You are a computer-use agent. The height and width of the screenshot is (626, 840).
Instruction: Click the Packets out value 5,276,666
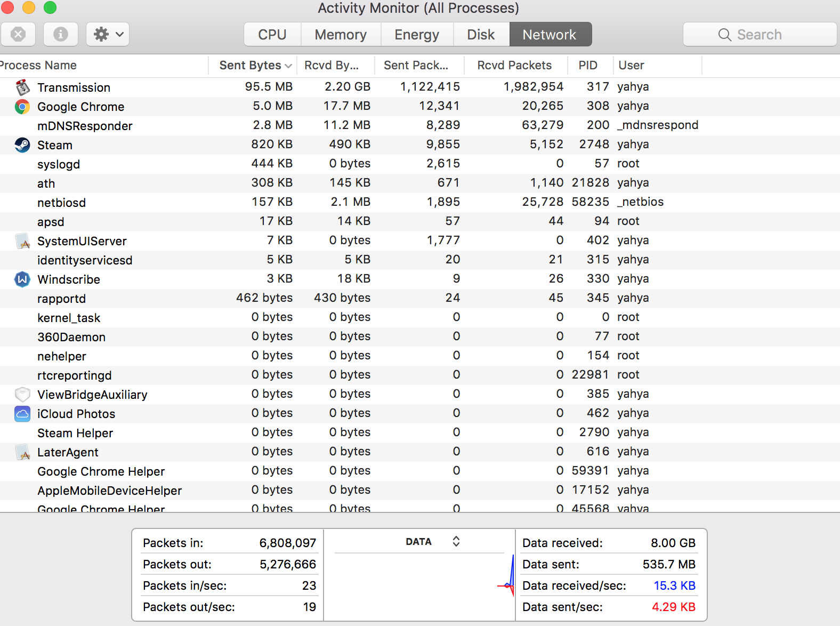coord(288,564)
